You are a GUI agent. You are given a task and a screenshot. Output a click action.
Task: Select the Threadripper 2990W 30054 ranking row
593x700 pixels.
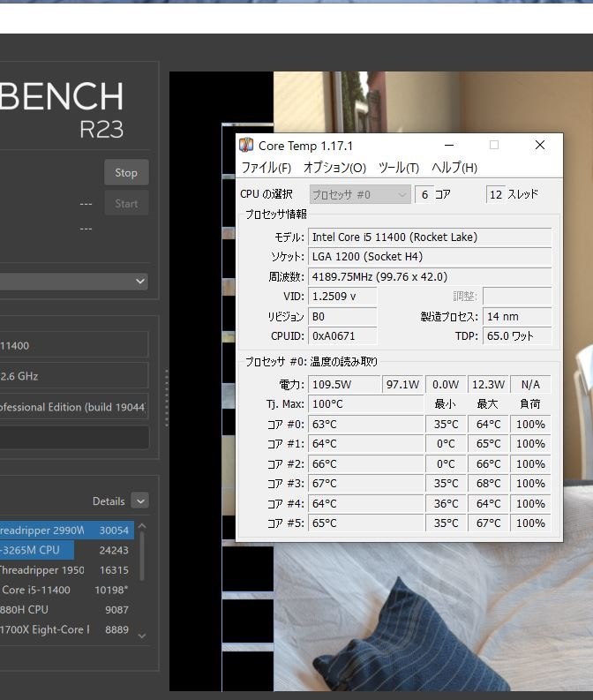coord(67,531)
